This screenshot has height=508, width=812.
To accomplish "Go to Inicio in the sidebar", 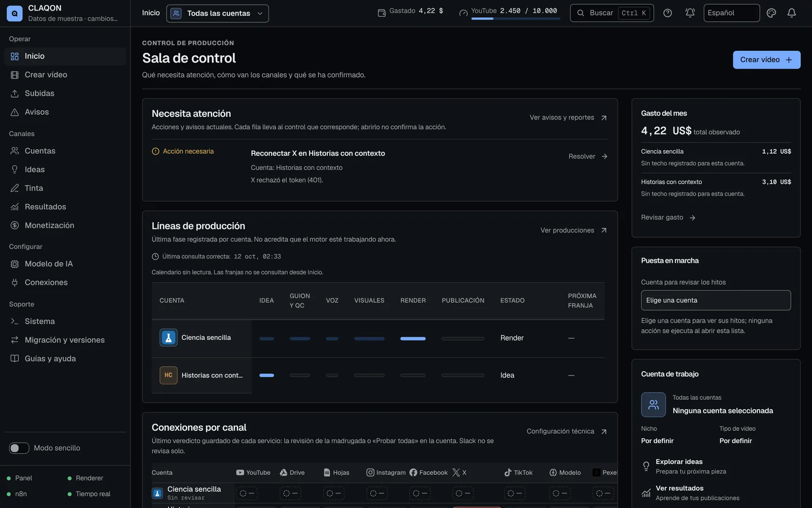I will tap(65, 56).
